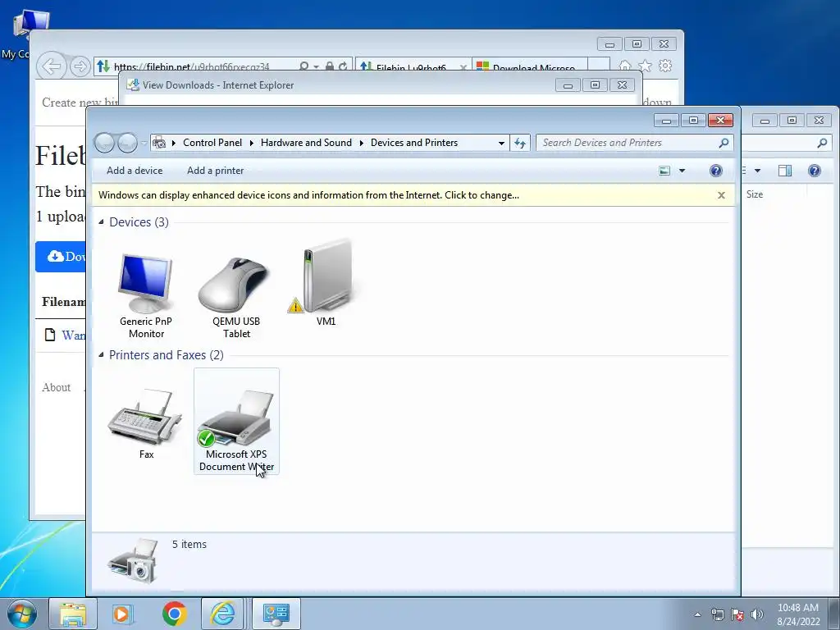Dismiss the yellow information bar
Viewport: 840px width, 630px height.
pyautogui.click(x=721, y=195)
